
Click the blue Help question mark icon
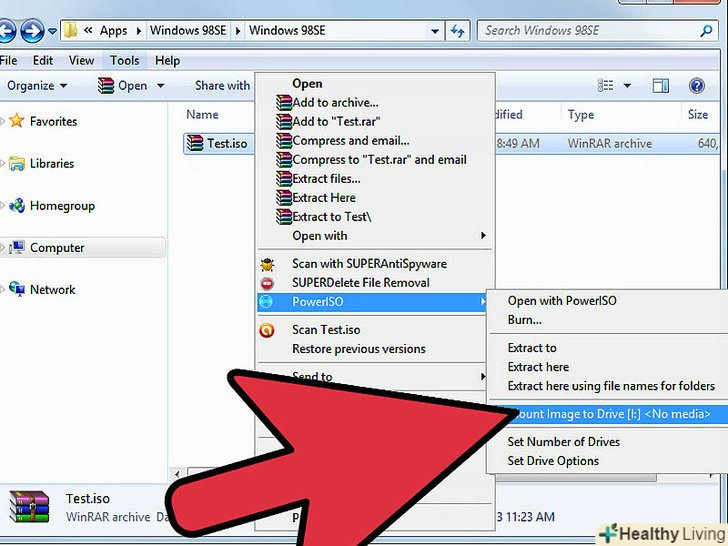pos(697,86)
